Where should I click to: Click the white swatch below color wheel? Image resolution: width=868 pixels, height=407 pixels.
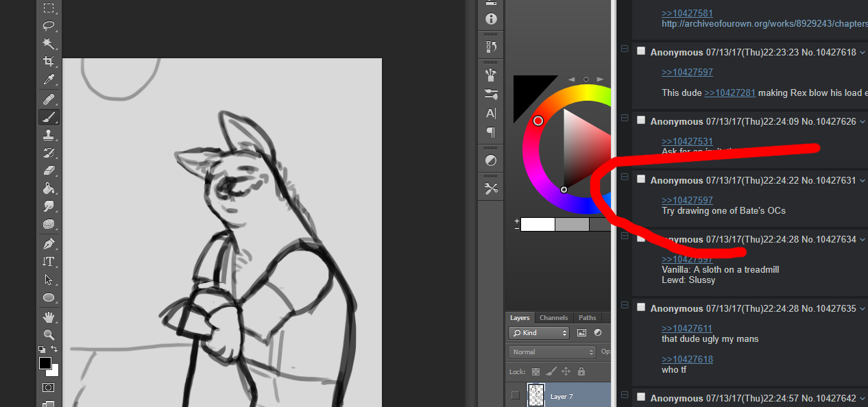tap(538, 224)
